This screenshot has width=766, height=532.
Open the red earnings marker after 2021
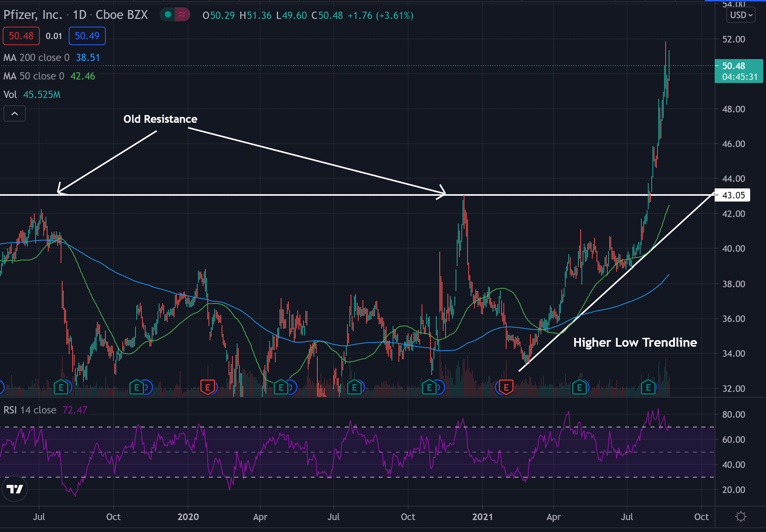point(506,387)
